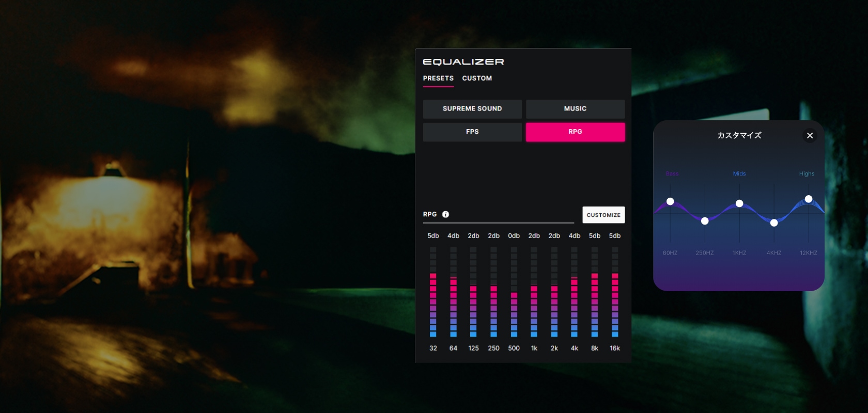Open the Custom tab

coord(477,78)
